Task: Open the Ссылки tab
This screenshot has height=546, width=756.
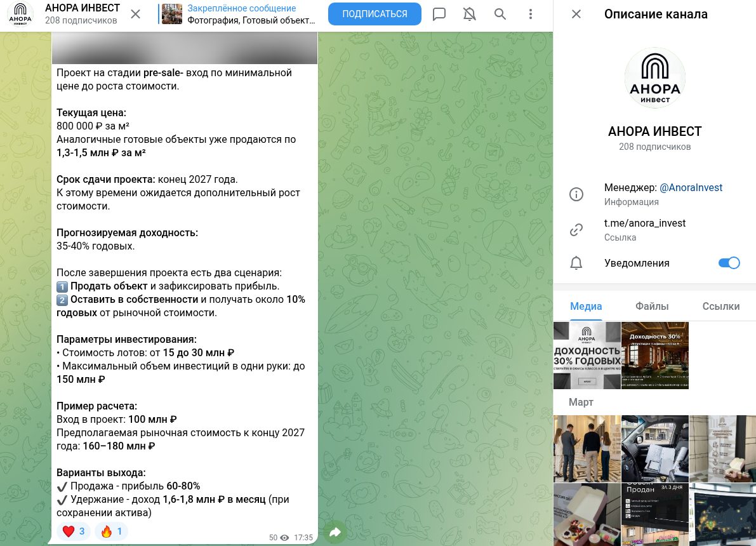Action: pos(720,306)
